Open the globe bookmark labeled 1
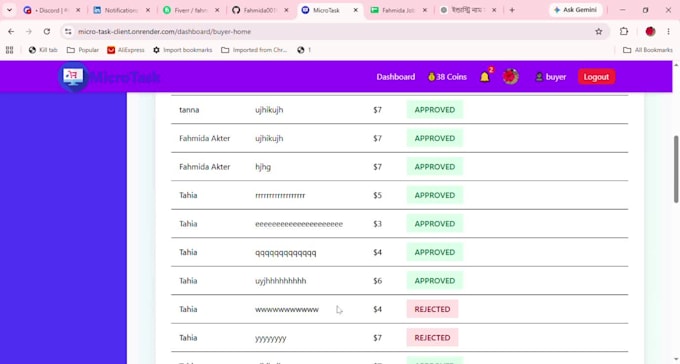The width and height of the screenshot is (680, 364). pyautogui.click(x=304, y=50)
